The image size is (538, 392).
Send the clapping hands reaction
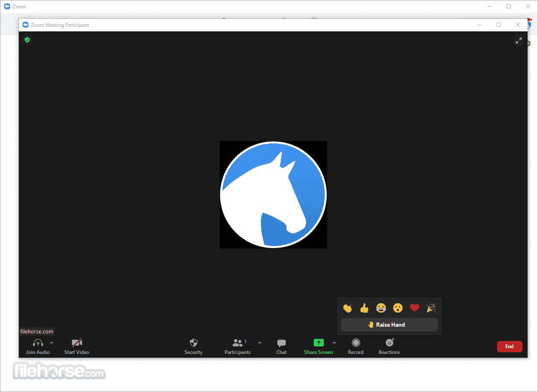click(x=348, y=308)
